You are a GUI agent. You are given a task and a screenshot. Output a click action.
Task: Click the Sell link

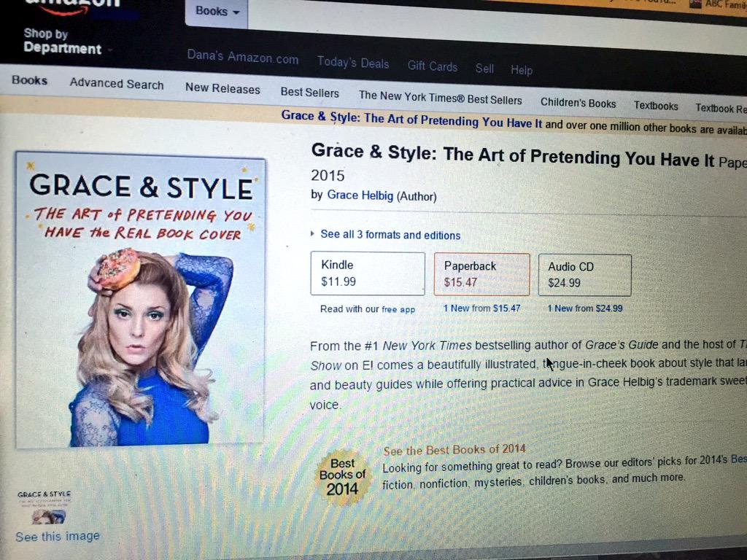pyautogui.click(x=484, y=69)
